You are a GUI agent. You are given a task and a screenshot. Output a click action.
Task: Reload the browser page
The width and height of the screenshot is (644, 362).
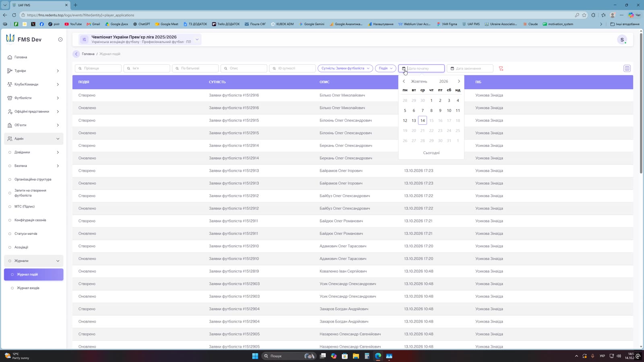(x=14, y=15)
